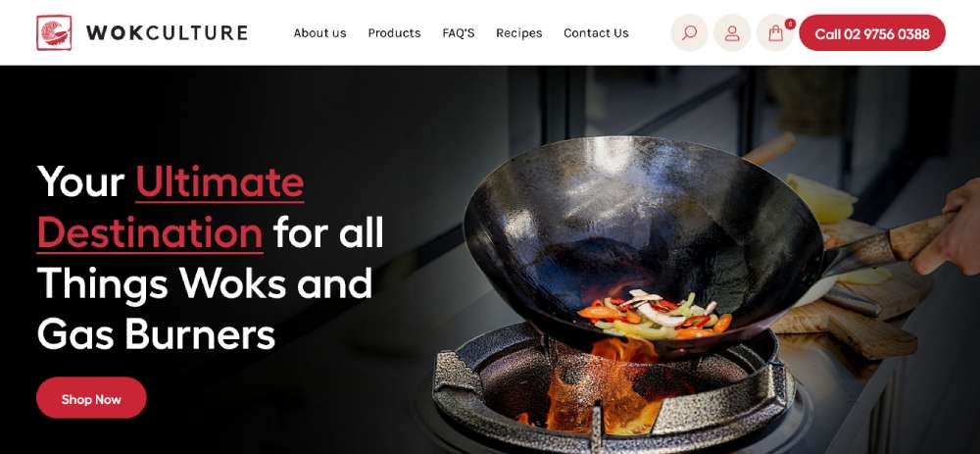Click the Gas Burners heading line

click(156, 334)
